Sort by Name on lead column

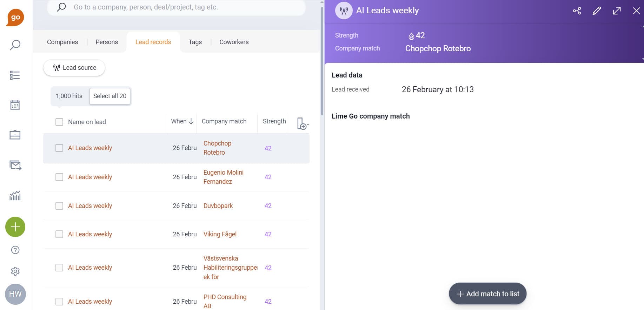coord(87,122)
